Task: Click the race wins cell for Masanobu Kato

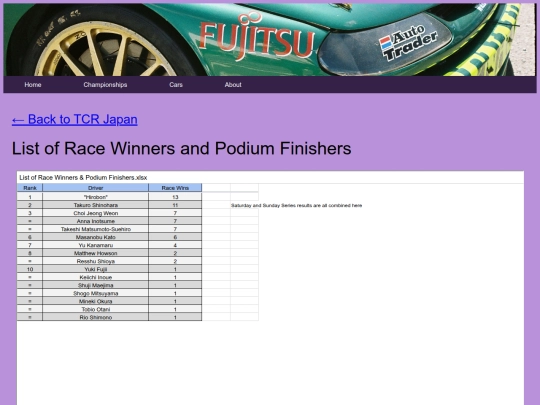Action: tap(175, 237)
